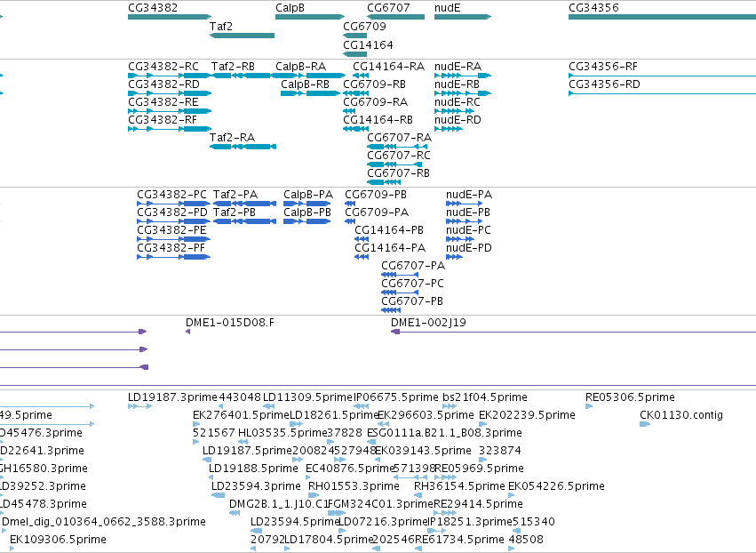Select protein CG6707-PB

pyautogui.click(x=412, y=301)
